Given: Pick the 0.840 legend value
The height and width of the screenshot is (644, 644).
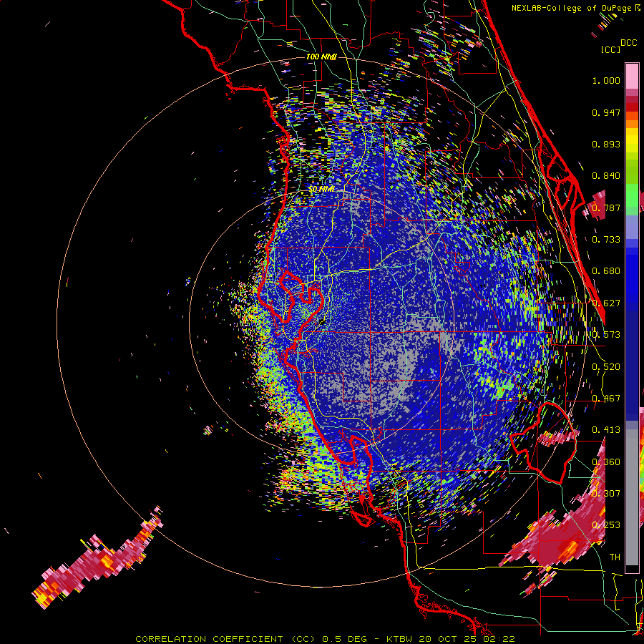Looking at the screenshot, I should [x=606, y=176].
